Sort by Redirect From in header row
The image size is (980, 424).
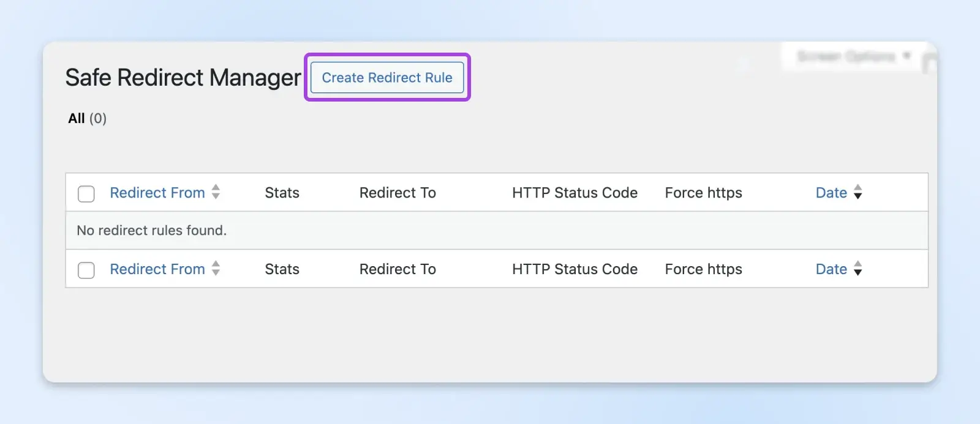157,193
